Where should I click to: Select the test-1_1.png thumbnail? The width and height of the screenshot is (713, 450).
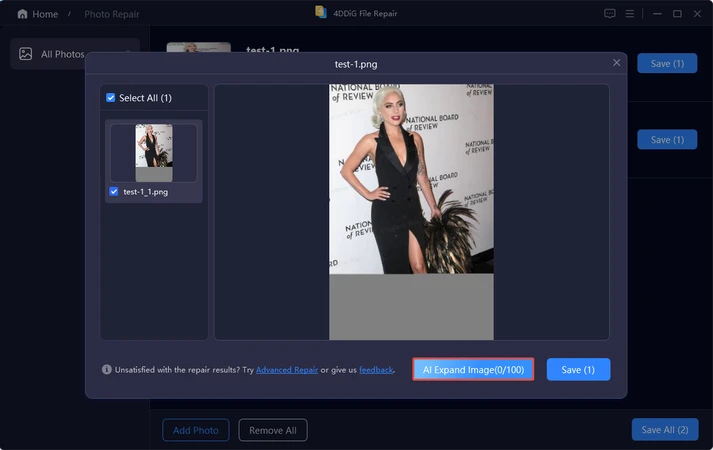153,153
